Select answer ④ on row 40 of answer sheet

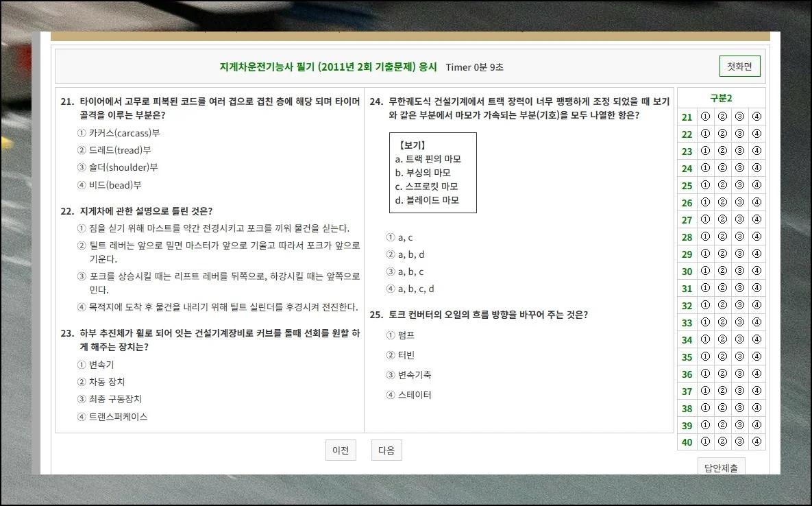click(756, 442)
